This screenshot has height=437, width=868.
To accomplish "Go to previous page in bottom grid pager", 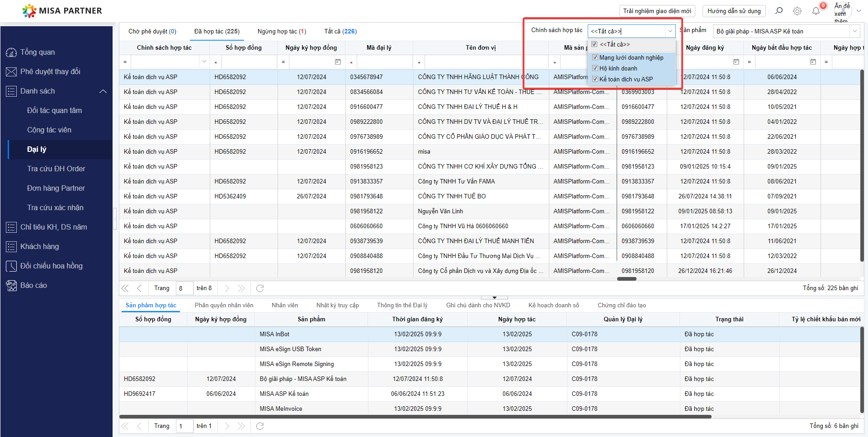I will [x=139, y=426].
